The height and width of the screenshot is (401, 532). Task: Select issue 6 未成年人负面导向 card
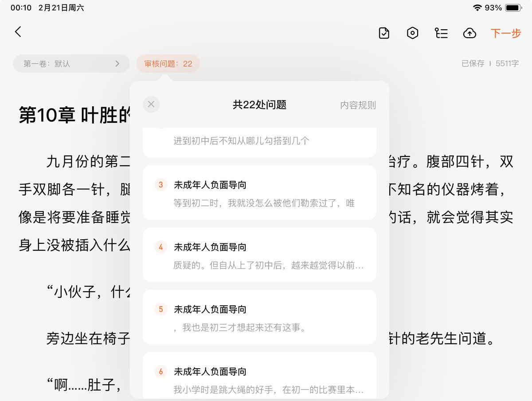click(259, 376)
